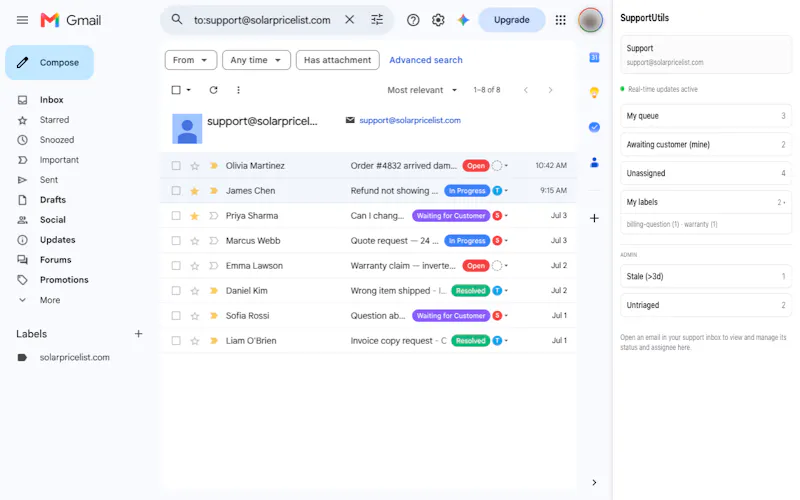Screen dimensions: 800x500
Task: Open the Drafts folder
Action: click(53, 200)
